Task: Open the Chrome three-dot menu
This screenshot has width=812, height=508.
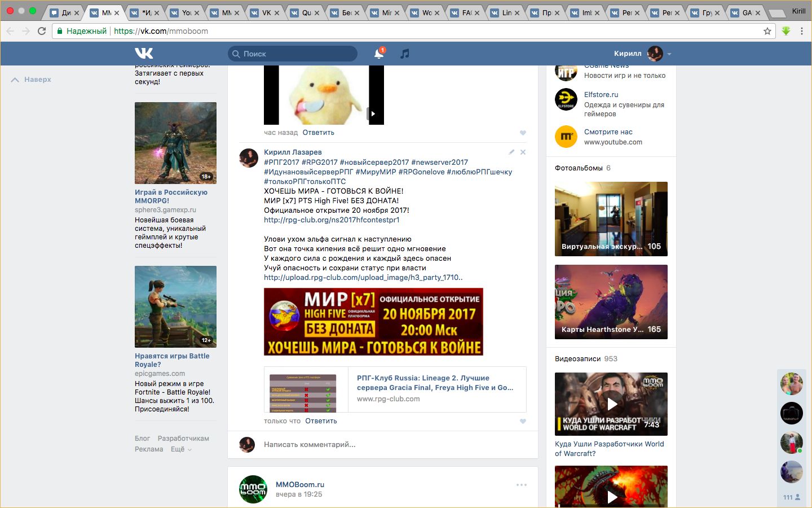Action: pos(801,31)
